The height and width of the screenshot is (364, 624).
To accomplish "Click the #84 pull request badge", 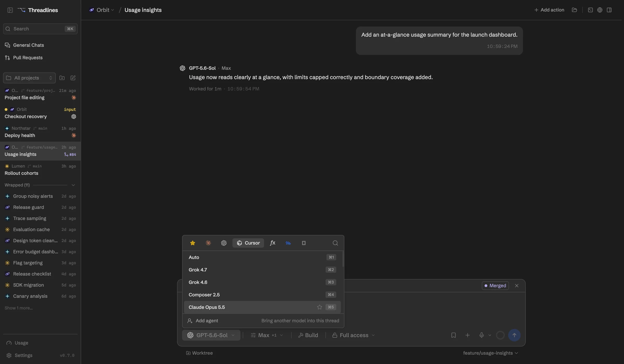I will pos(70,155).
